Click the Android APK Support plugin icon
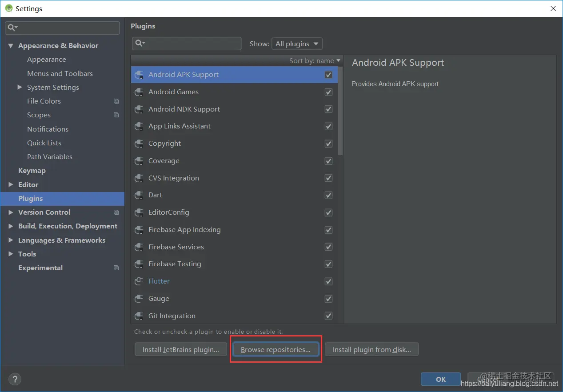The image size is (563, 392). (139, 75)
